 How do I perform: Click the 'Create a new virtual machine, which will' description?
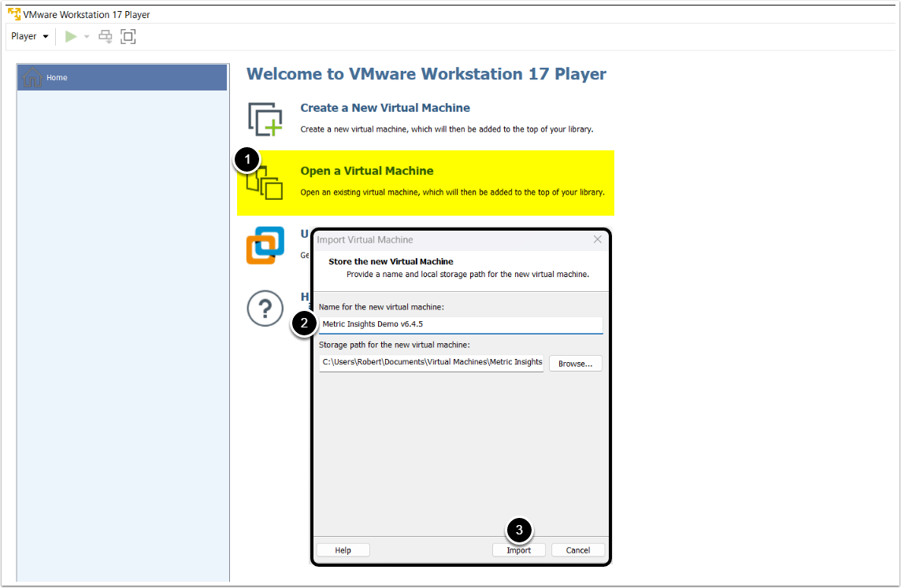coord(447,129)
